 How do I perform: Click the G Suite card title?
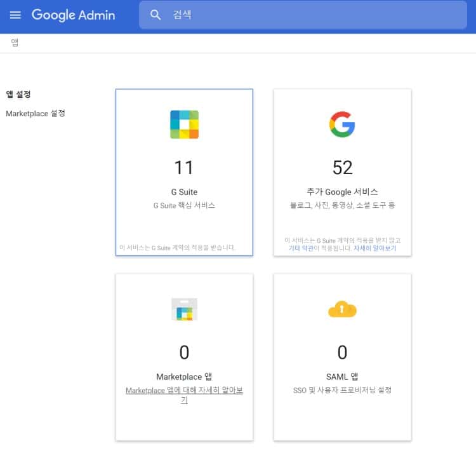(x=184, y=191)
